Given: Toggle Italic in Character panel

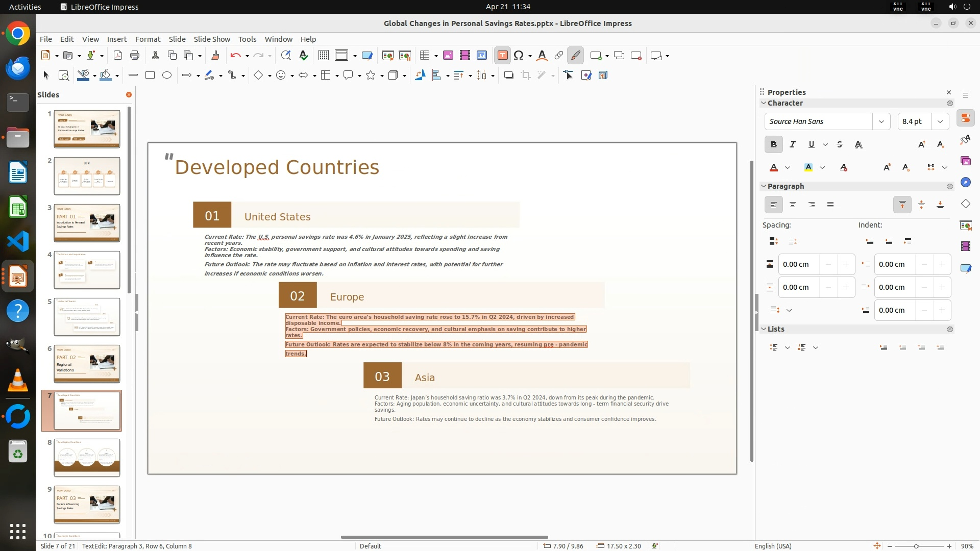Looking at the screenshot, I should click(792, 145).
